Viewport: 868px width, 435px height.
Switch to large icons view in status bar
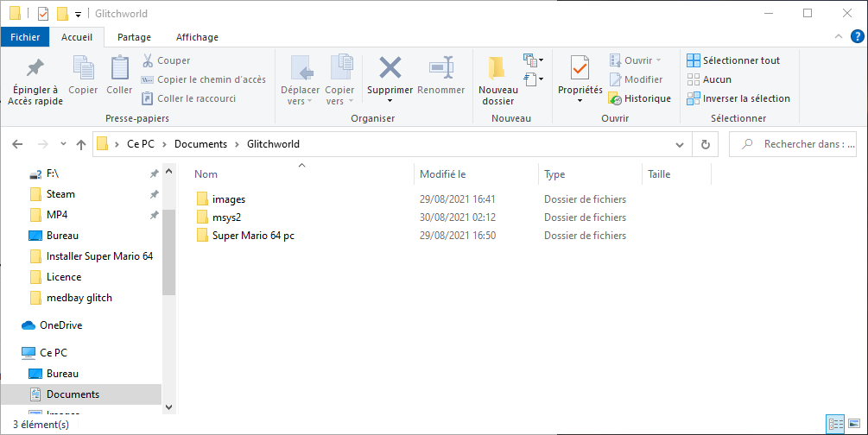click(854, 423)
